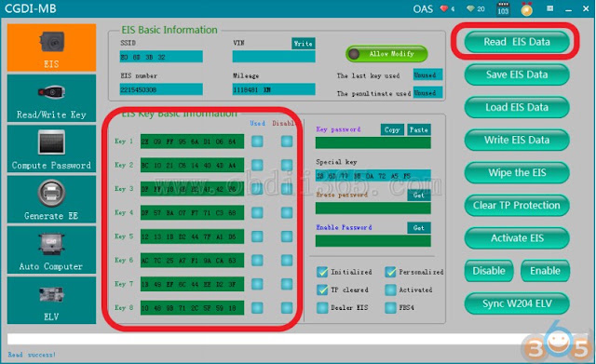This screenshot has height=364, width=596.
Task: Open the Compute Password tool
Action: pyautogui.click(x=51, y=149)
